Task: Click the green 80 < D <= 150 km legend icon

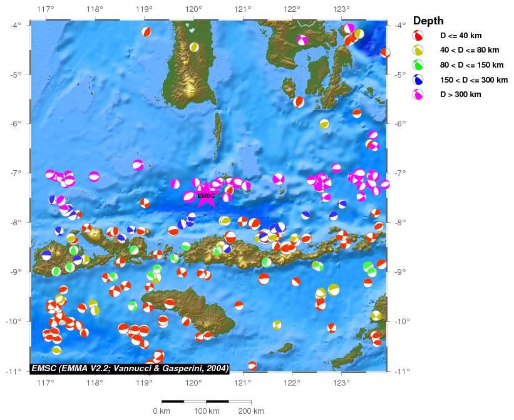Action: 418,65
